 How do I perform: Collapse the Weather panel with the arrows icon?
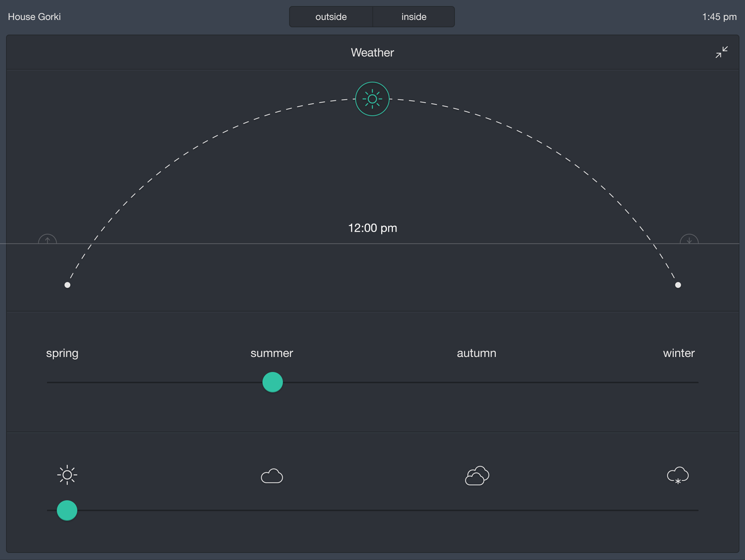tap(721, 52)
